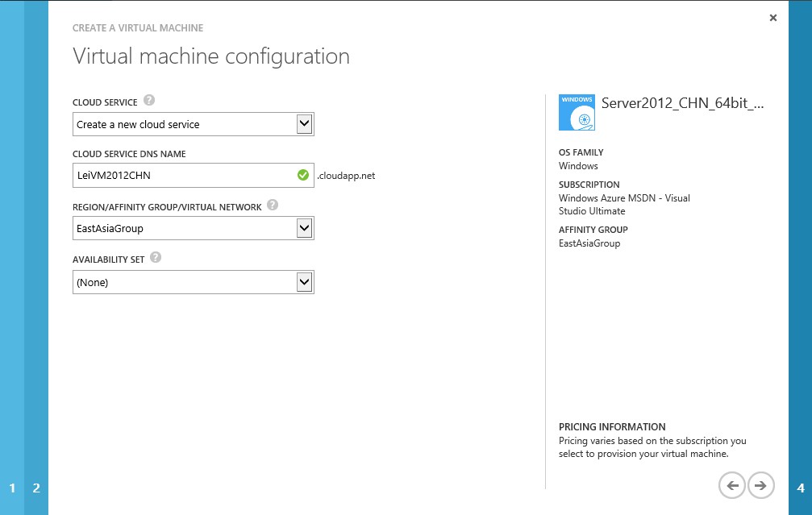Click help icon beside Region/Affinity Group/Virtual Network
The image size is (812, 515).
[273, 205]
